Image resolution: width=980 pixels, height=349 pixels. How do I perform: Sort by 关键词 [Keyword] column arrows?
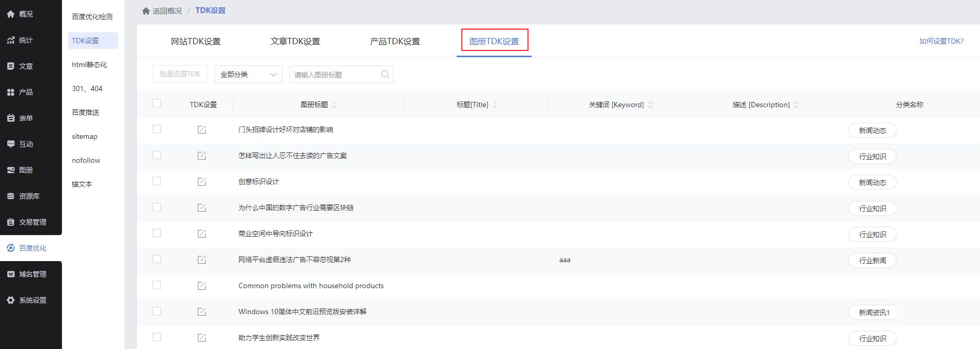coord(650,105)
